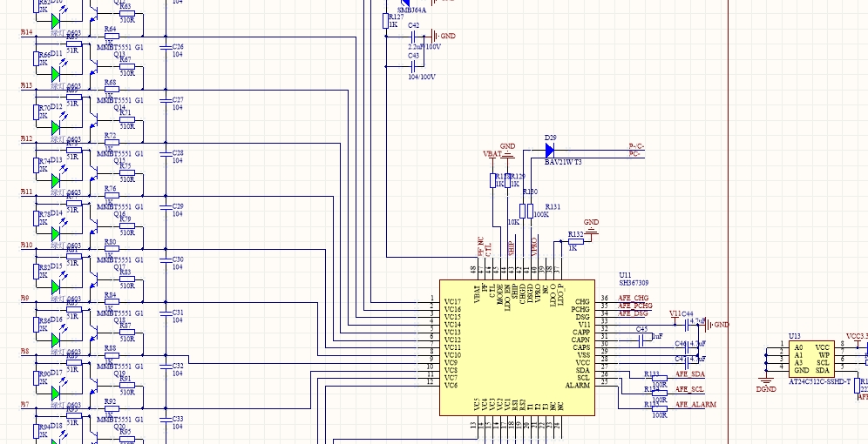The width and height of the screenshot is (868, 444).
Task: Select resistor R134 near AFE_SCL
Action: coord(660,394)
